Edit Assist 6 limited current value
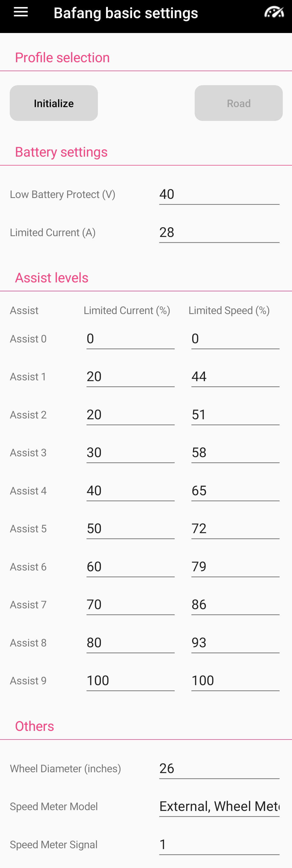Viewport: 292px width, 868px height. [x=130, y=566]
